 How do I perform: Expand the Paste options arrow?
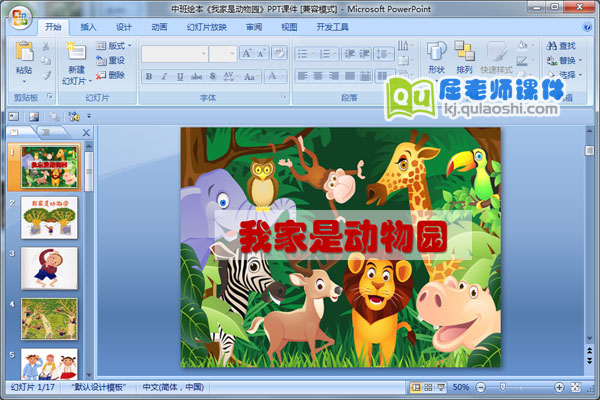point(24,82)
